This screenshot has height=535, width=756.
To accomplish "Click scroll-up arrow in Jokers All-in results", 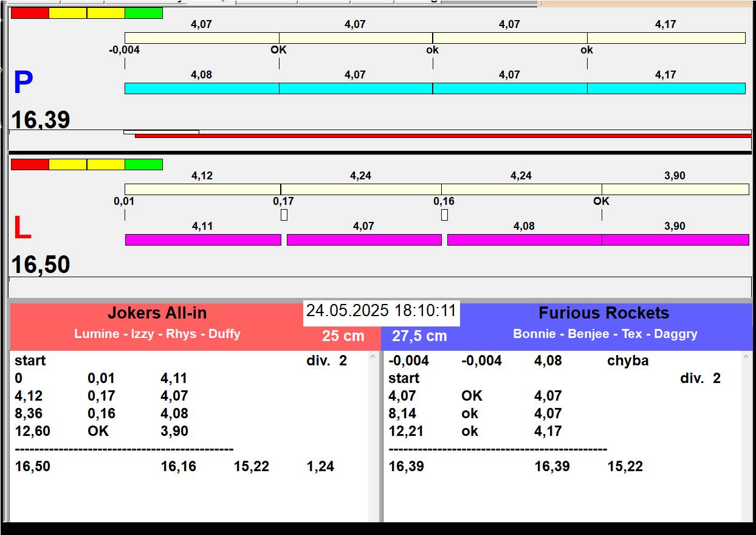I will pyautogui.click(x=373, y=357).
